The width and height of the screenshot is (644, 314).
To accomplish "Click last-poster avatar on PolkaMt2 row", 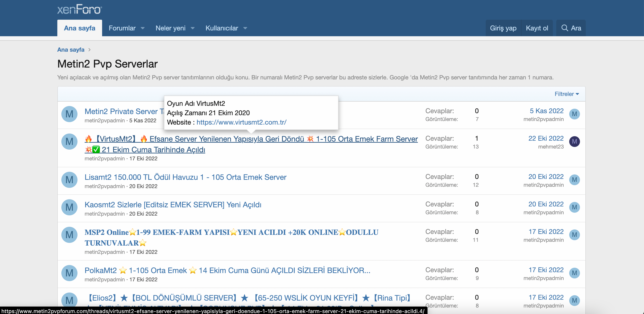I will click(574, 273).
